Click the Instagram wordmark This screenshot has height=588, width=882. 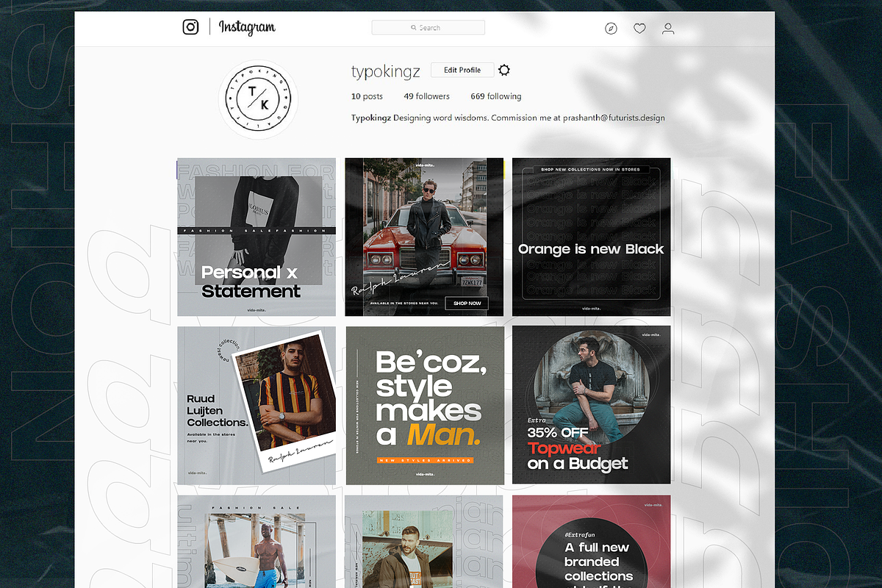point(247,28)
